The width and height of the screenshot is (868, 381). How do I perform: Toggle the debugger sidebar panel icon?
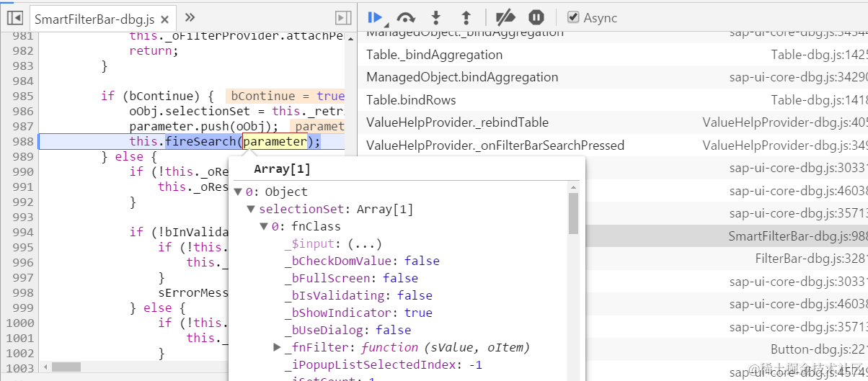click(x=343, y=18)
